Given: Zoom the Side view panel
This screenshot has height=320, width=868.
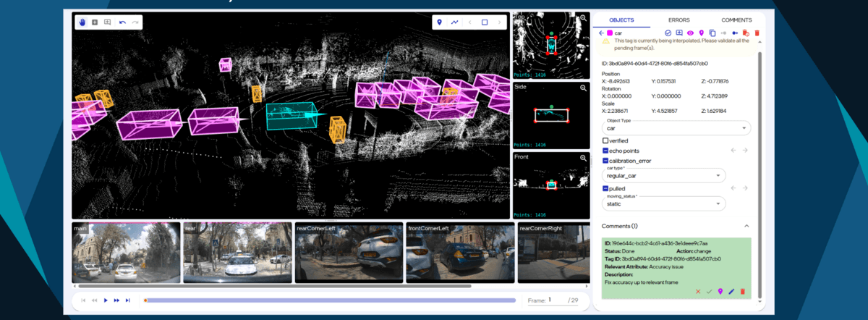Looking at the screenshot, I should tap(583, 88).
